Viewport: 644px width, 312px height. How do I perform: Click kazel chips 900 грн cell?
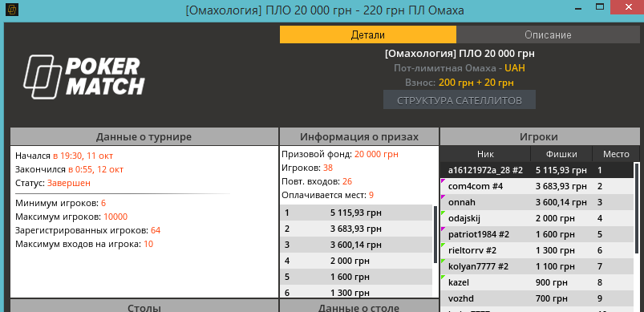coord(552,282)
